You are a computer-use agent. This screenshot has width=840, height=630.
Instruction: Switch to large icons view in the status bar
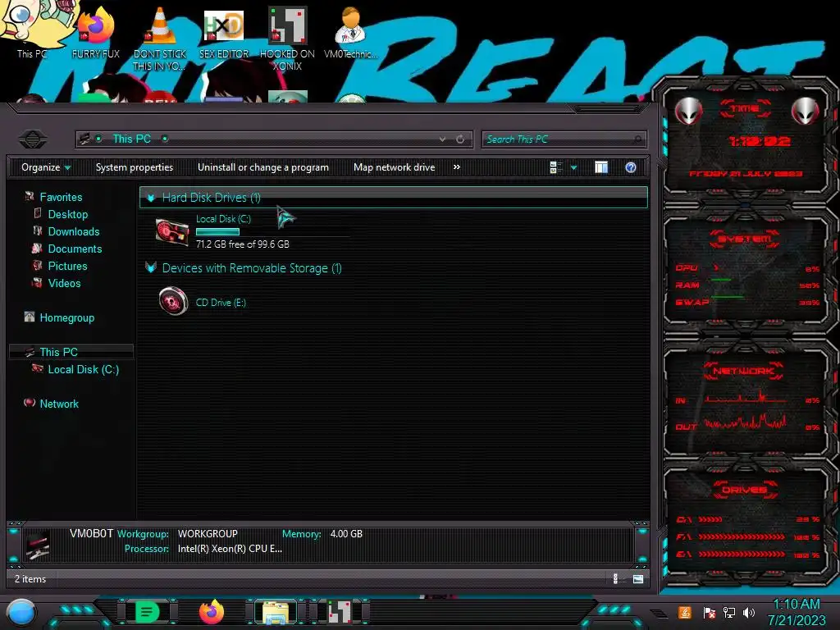[x=638, y=579]
